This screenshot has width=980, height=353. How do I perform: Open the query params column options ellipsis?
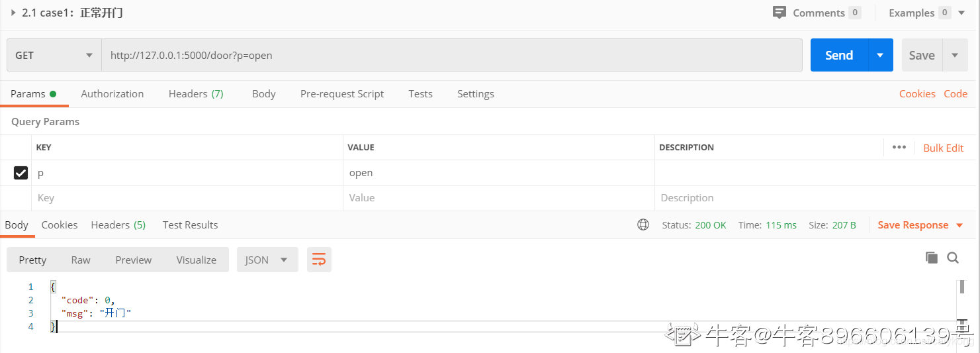[x=899, y=147]
